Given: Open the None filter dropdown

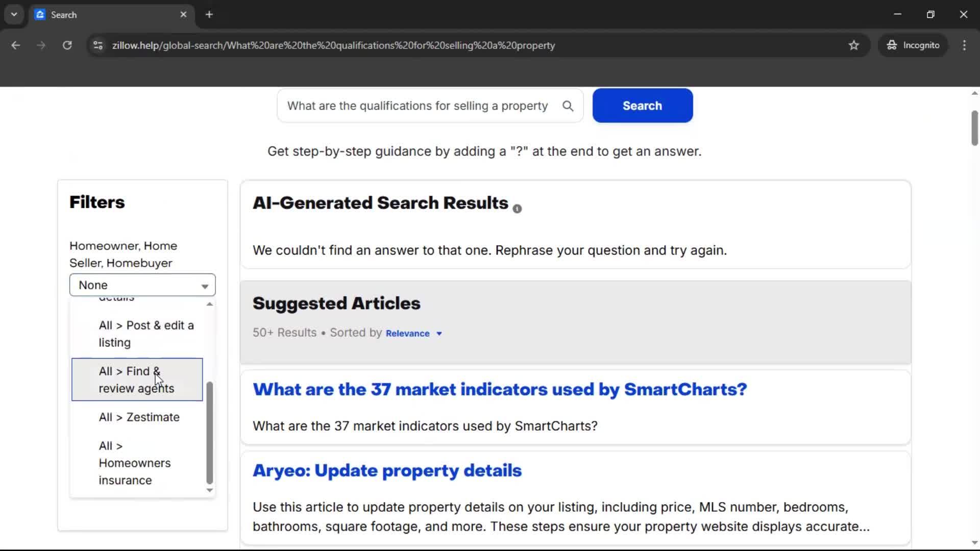Looking at the screenshot, I should pos(142,285).
